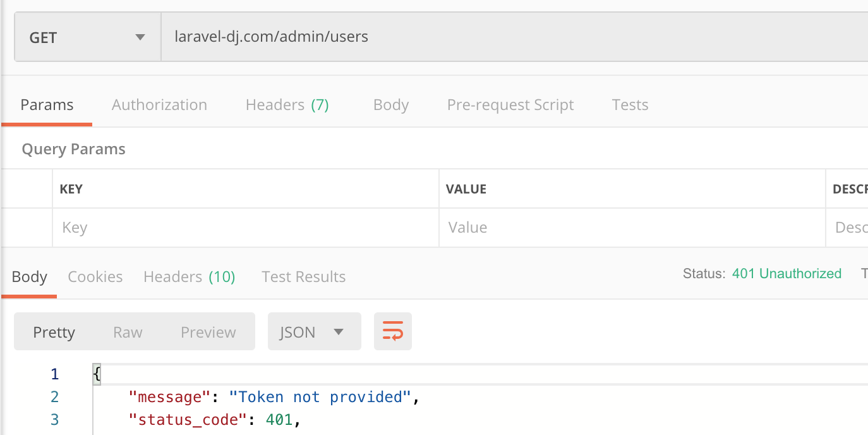Open the JSON format dropdown

tap(314, 332)
